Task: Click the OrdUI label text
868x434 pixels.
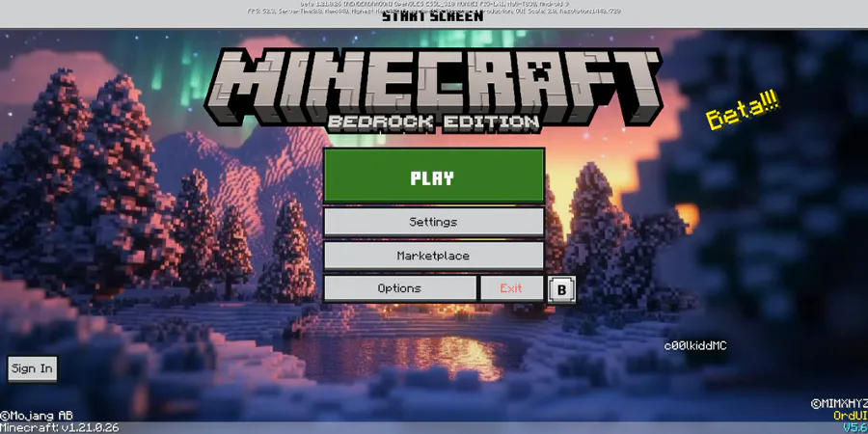Action: 851,416
